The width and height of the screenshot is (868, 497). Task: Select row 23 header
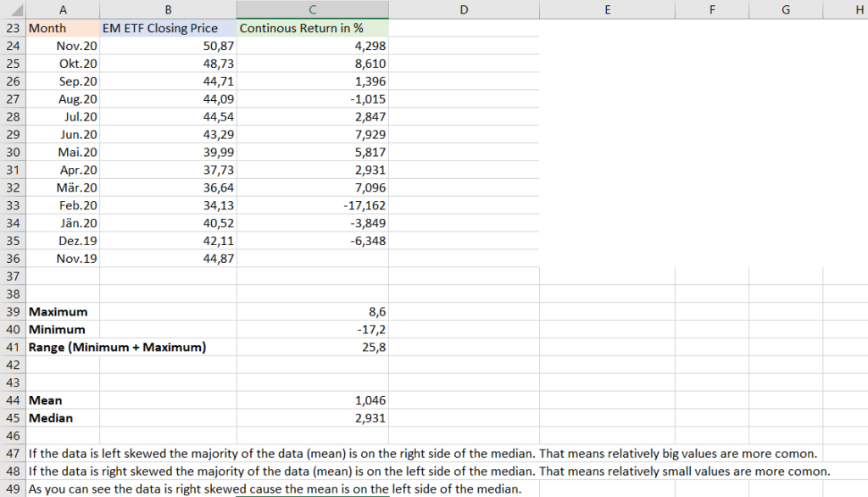pyautogui.click(x=13, y=28)
